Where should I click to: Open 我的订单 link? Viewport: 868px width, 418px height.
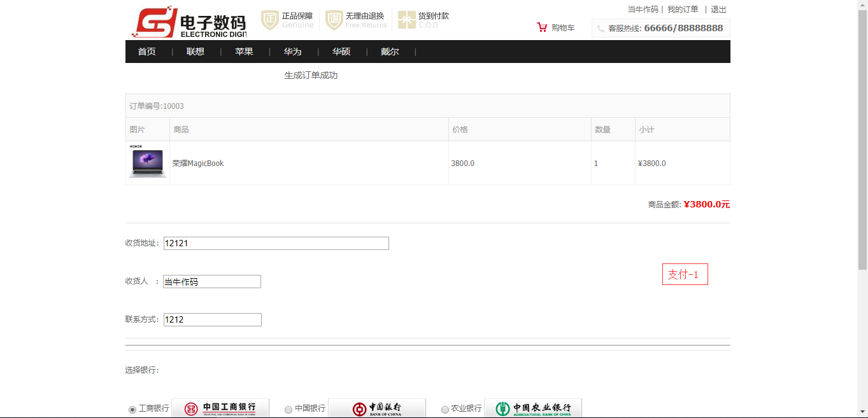683,10
